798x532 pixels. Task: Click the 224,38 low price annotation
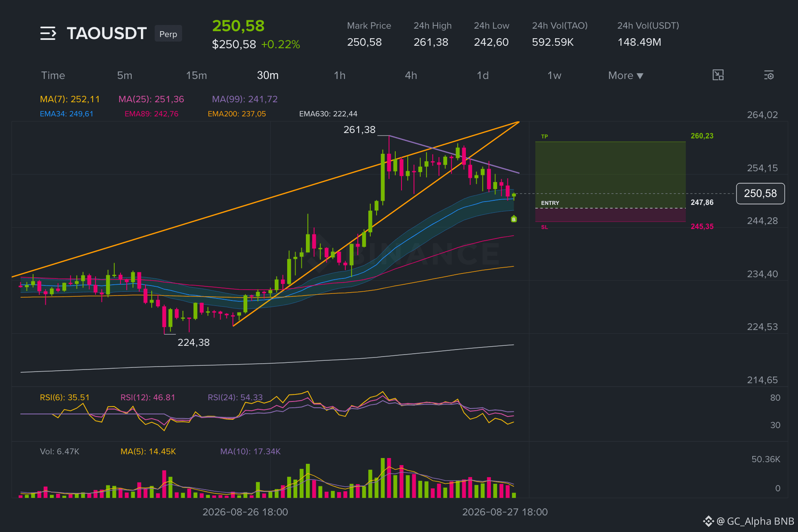(x=194, y=342)
